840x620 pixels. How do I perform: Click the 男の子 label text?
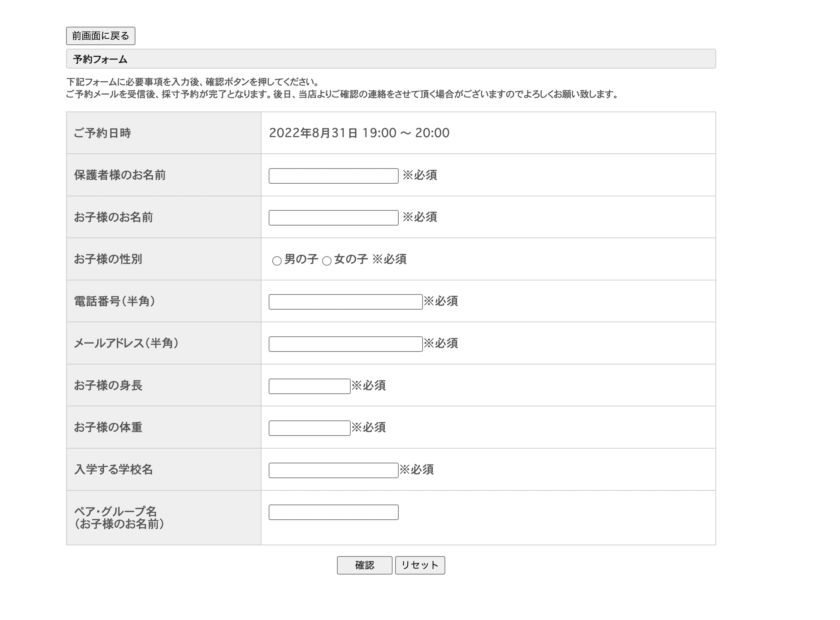pos(301,259)
